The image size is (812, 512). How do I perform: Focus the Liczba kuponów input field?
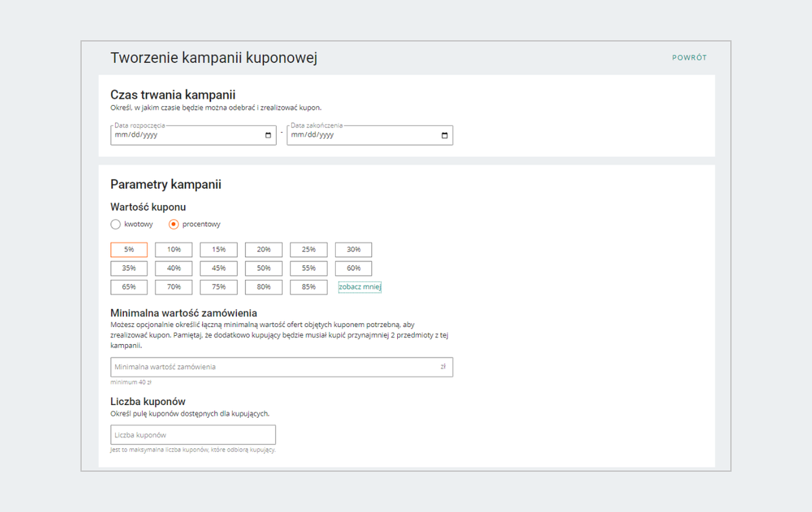click(193, 435)
